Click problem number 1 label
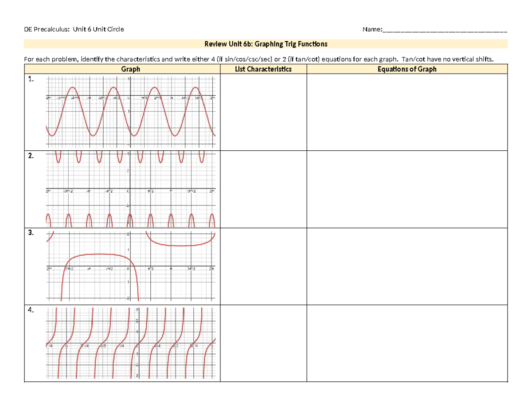 pos(30,79)
